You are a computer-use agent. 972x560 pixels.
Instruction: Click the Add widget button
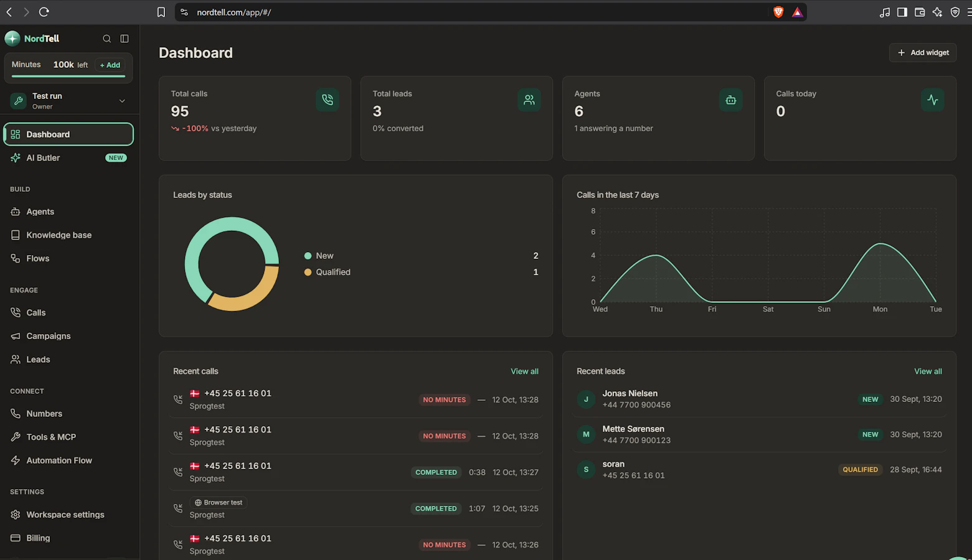click(923, 53)
